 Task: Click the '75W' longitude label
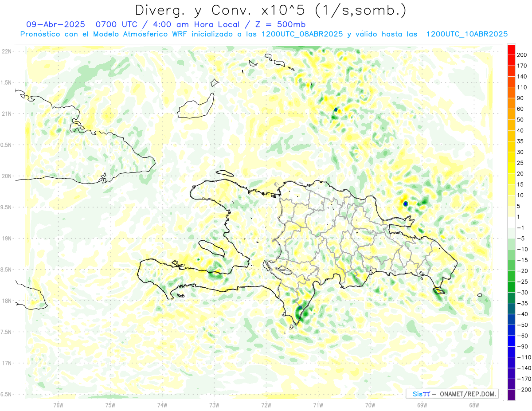point(110,405)
